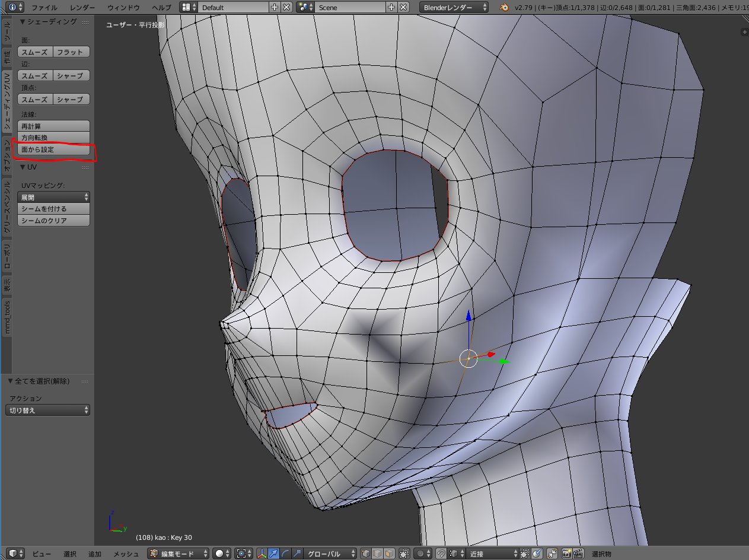Screen dimensions: 749x560
Task: Select the rotate manipulator arc icon
Action: coord(286,553)
